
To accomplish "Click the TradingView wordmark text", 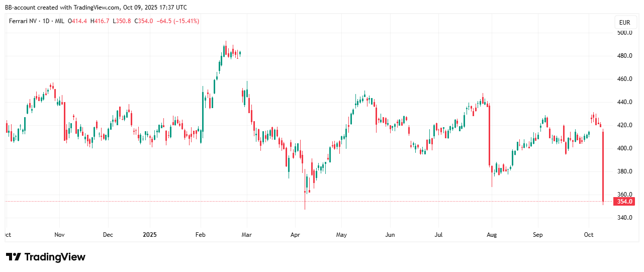I will point(55,257).
